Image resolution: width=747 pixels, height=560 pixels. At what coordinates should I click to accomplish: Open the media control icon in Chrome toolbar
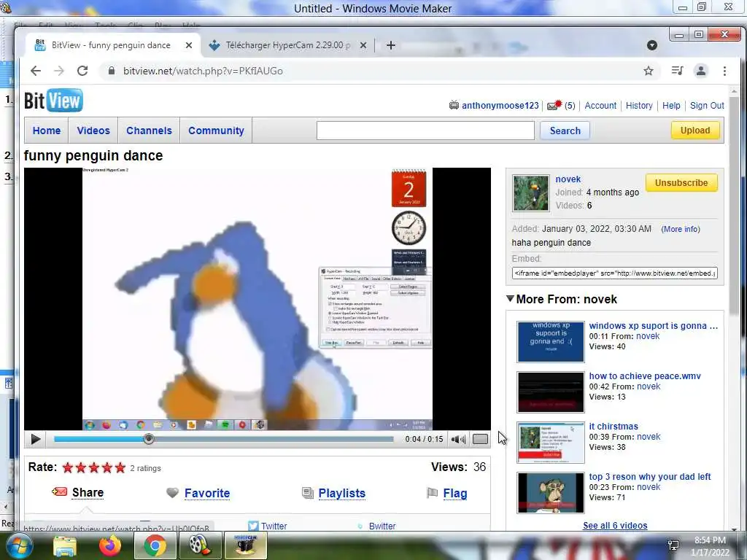click(x=677, y=71)
